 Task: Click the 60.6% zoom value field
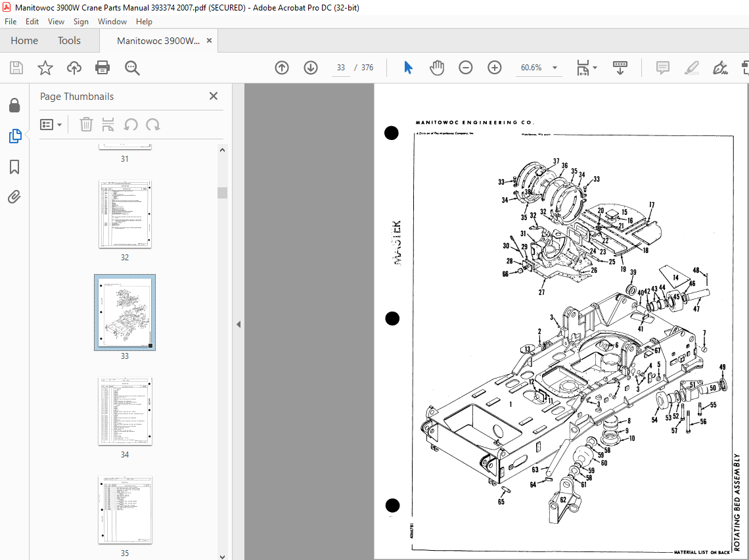coord(531,68)
